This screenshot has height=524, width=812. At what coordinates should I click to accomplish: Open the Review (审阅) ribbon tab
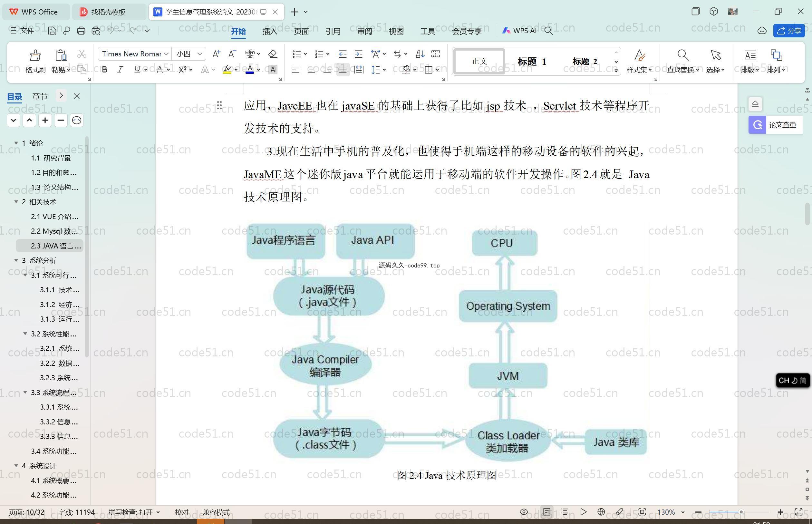pyautogui.click(x=365, y=31)
